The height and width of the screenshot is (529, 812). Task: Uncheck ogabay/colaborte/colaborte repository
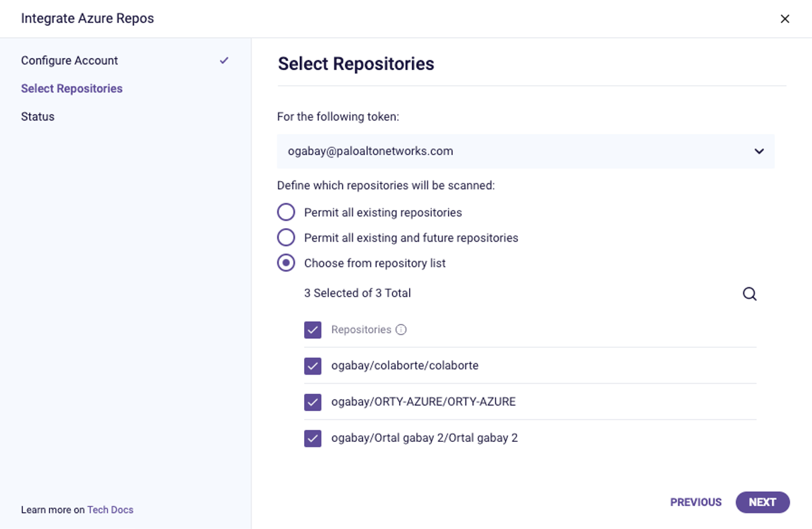[x=313, y=366]
